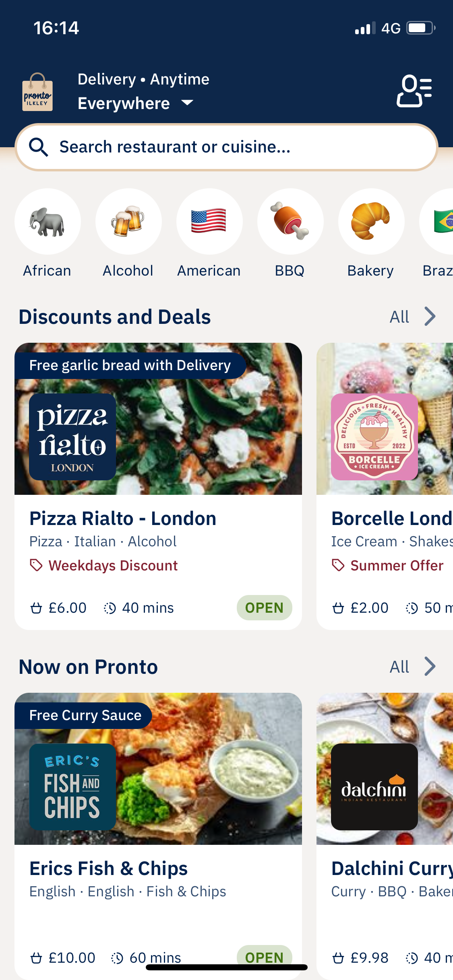Select the Bakery croissant category icon

371,222
